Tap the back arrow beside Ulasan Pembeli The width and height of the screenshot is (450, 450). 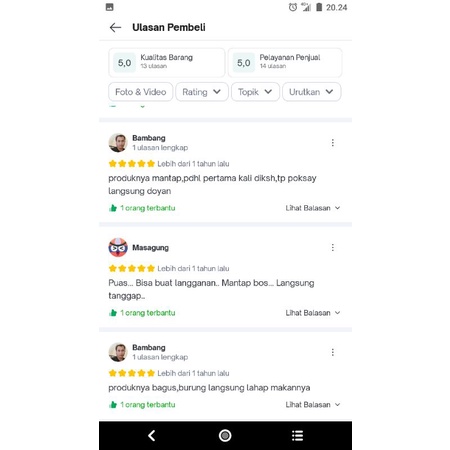[115, 27]
